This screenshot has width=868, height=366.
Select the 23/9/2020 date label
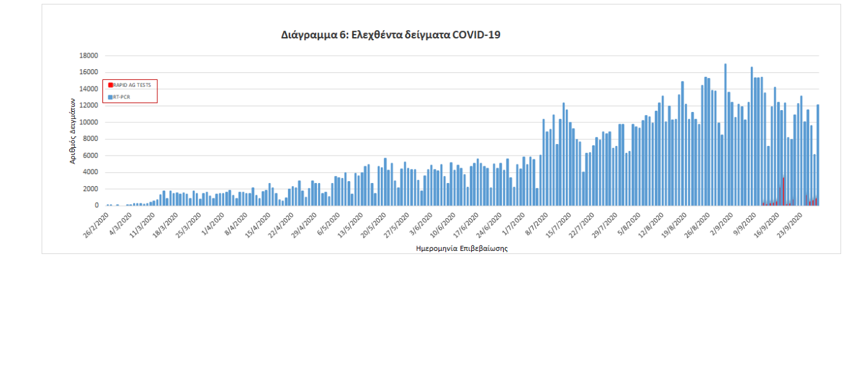[x=789, y=225]
